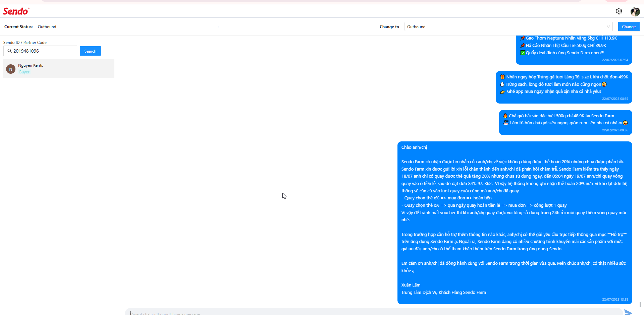
Task: Click the Sendo ID / Partner Code label
Action: coord(25,43)
